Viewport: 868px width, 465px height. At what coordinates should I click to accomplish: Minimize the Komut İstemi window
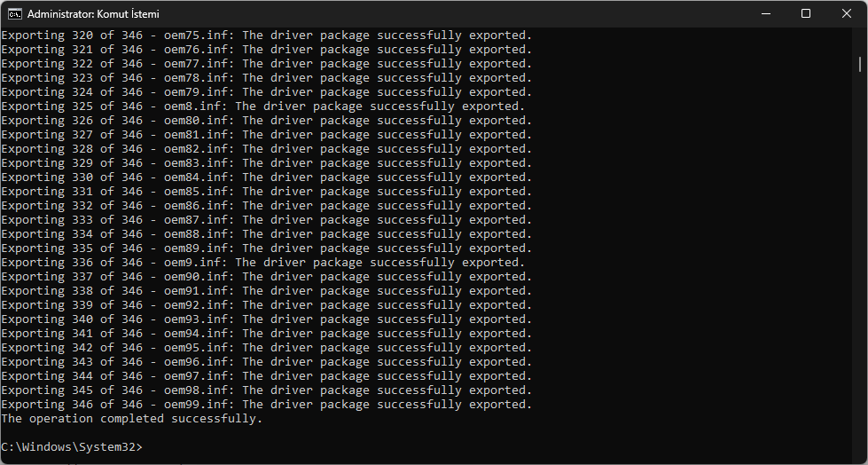(764, 13)
